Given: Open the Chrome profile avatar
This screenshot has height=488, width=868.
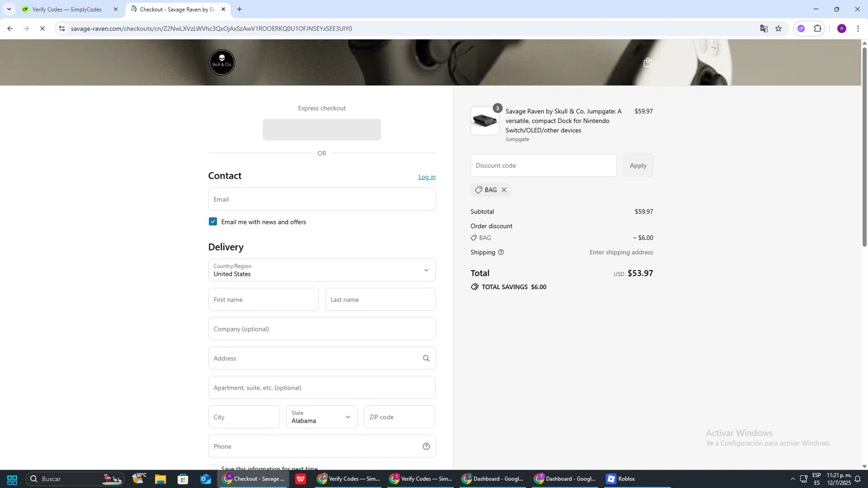Looking at the screenshot, I should 842,28.
